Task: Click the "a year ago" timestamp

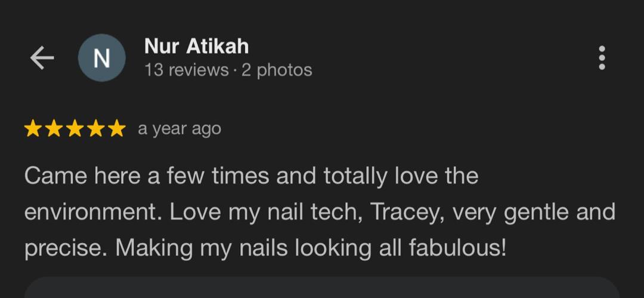Action: [179, 129]
